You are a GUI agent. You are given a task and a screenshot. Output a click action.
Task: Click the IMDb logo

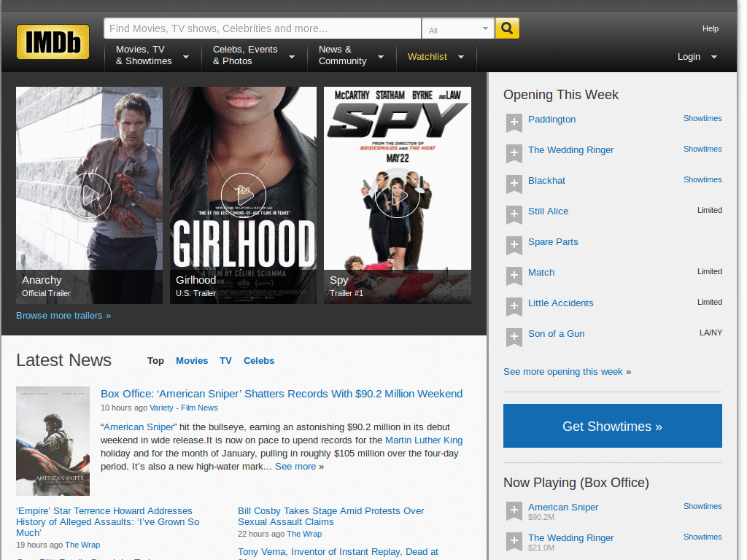pos(53,42)
